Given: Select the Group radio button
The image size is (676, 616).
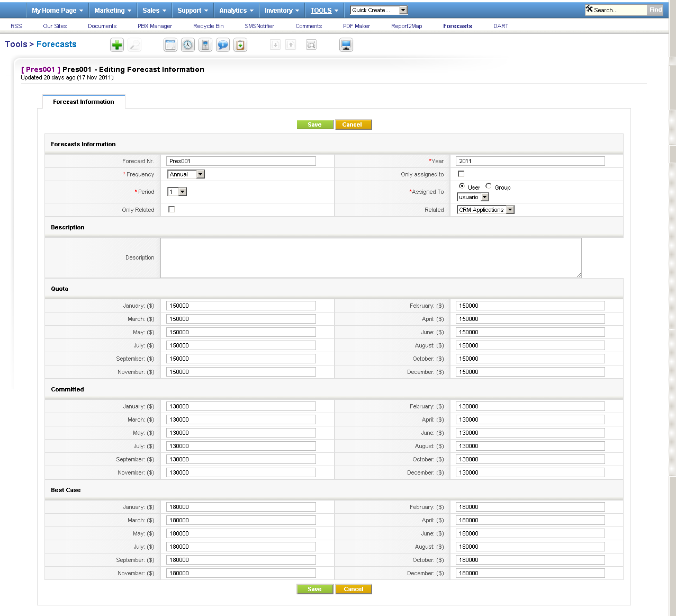Looking at the screenshot, I should click(489, 186).
